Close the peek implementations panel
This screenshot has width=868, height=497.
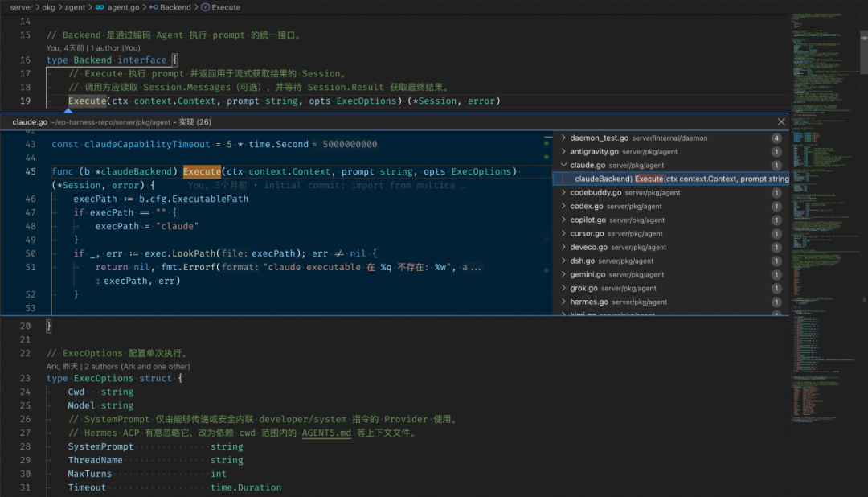781,122
